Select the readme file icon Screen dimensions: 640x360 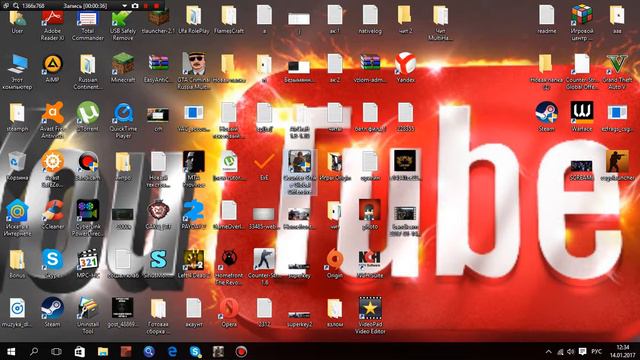(547, 18)
